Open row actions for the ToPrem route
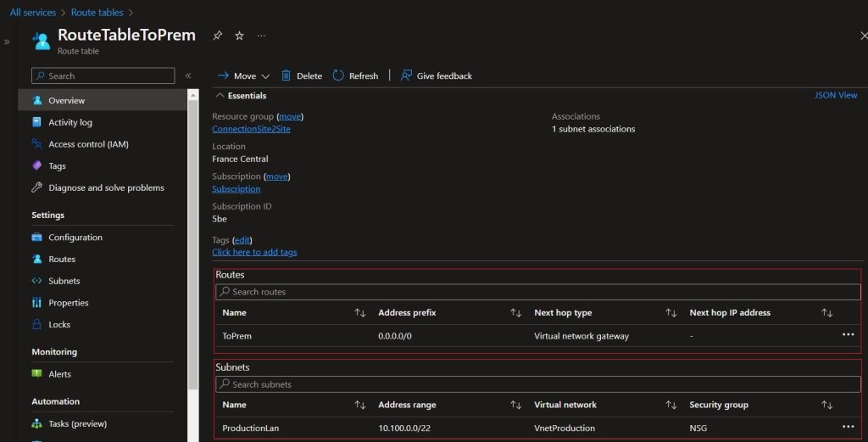The height and width of the screenshot is (442, 868). (848, 335)
